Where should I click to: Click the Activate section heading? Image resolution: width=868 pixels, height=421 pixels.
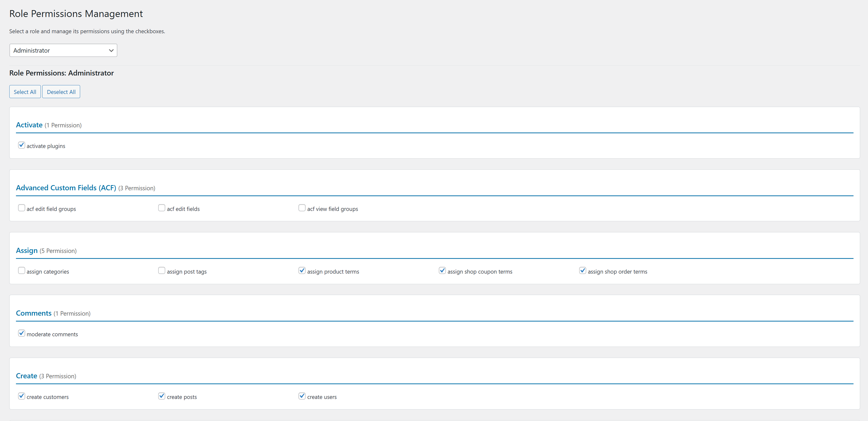click(x=29, y=125)
